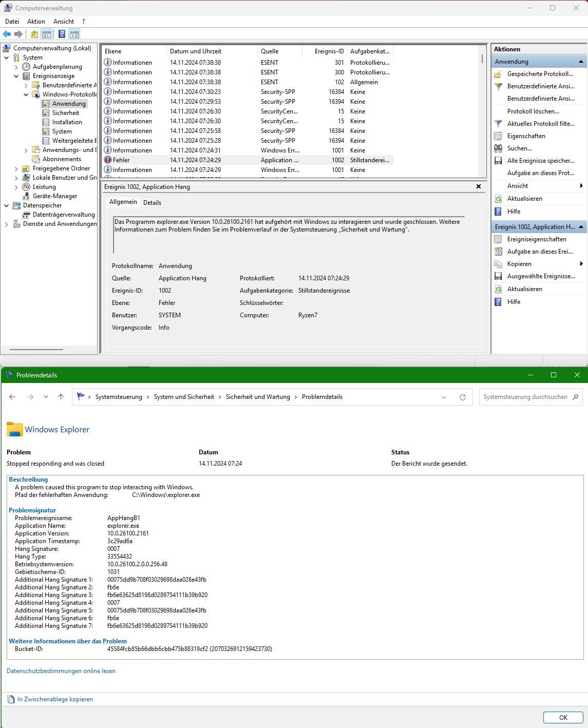
Task: Sort by Ereignis-ID column header
Action: click(x=325, y=51)
